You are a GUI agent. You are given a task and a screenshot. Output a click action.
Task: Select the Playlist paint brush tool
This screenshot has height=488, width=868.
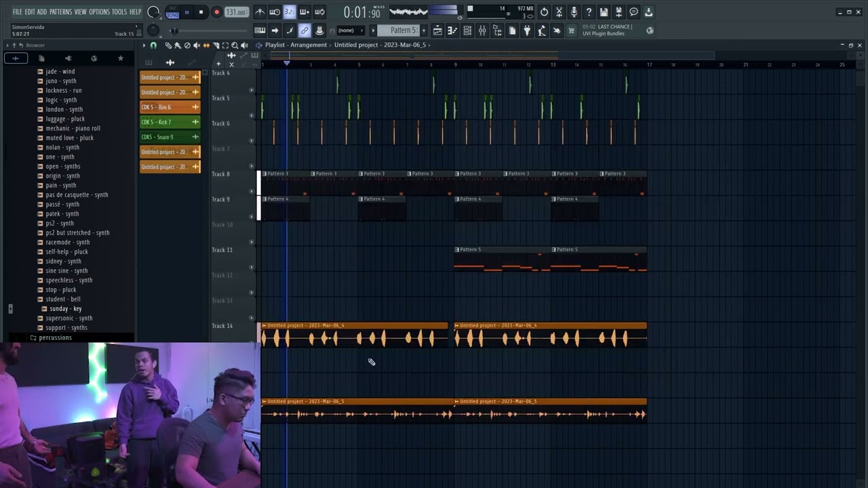[178, 45]
